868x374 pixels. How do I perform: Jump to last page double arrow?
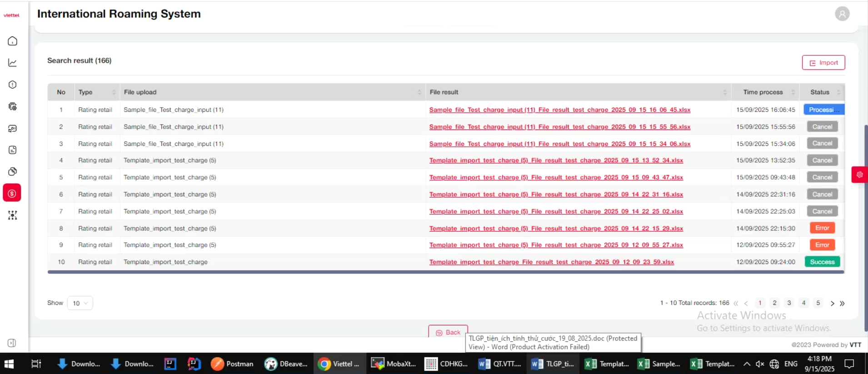pyautogui.click(x=842, y=304)
